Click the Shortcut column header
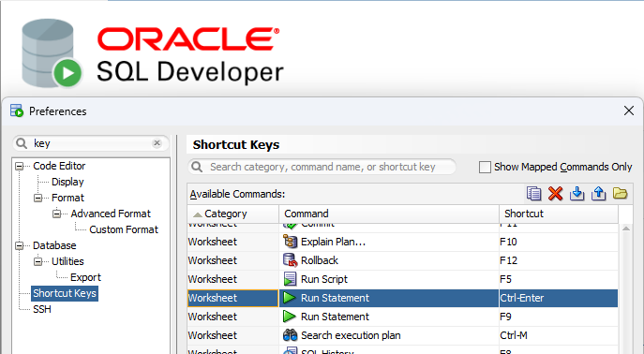Viewport: 644px width, 354px height. pos(559,214)
